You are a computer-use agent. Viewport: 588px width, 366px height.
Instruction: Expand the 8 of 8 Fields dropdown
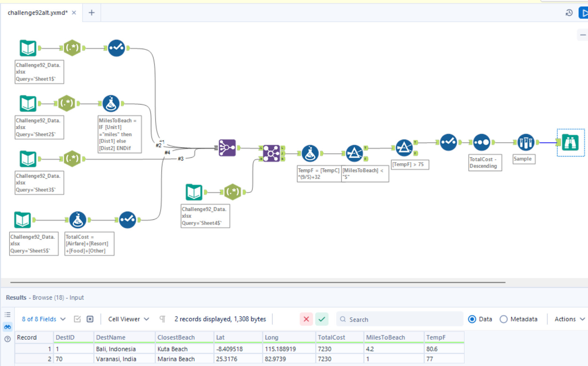[x=44, y=319]
